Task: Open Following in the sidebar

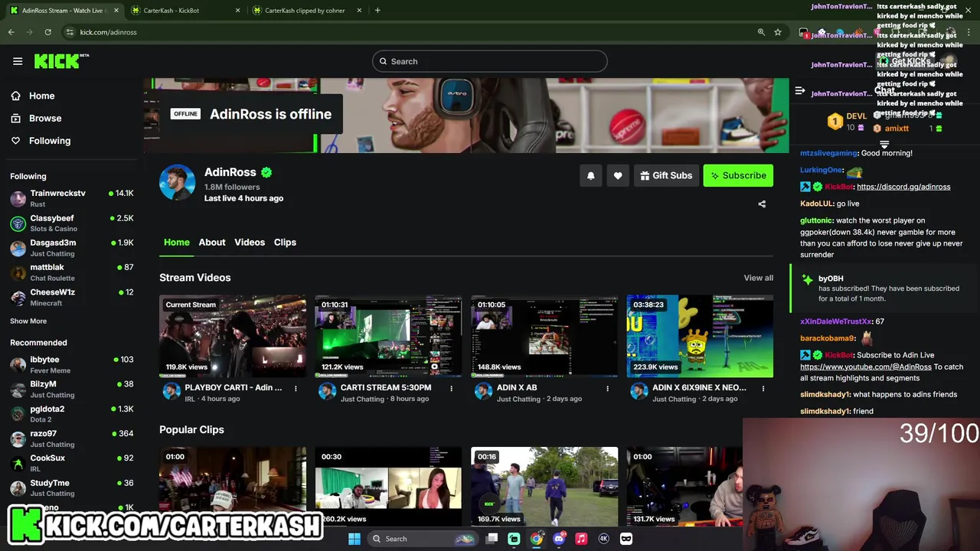Action: click(x=40, y=141)
